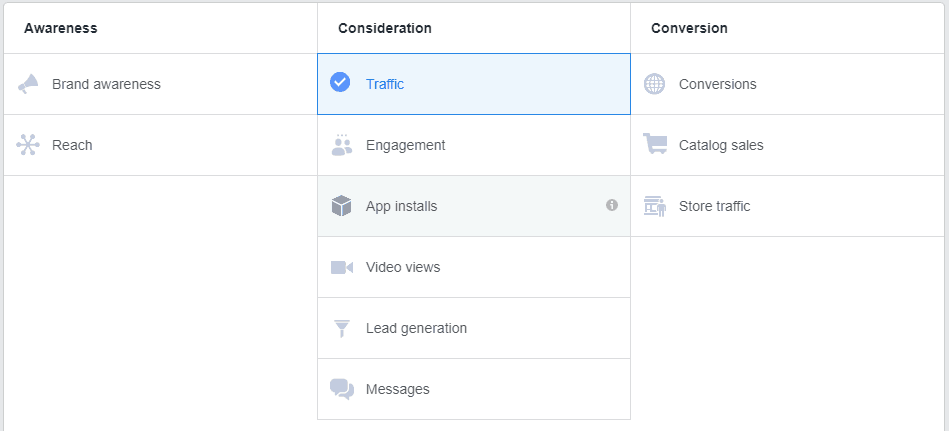Select Engagement as campaign objective
The height and width of the screenshot is (431, 949).
pos(405,145)
